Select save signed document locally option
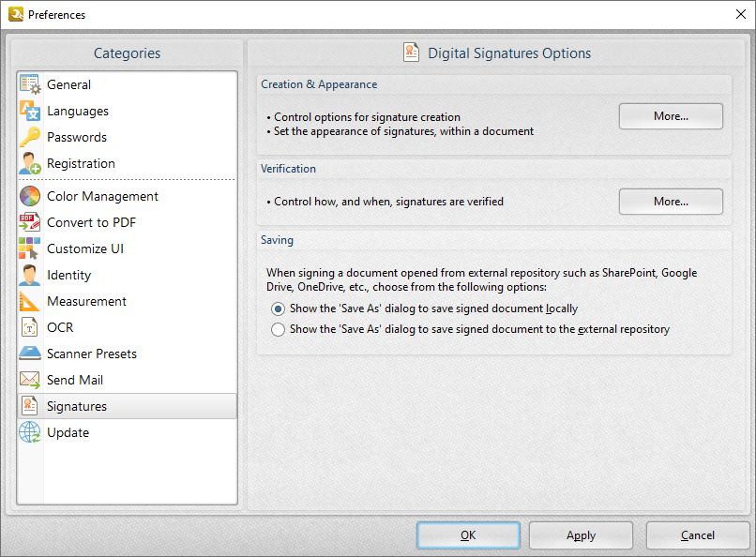Viewport: 756px width, 557px height. (x=278, y=309)
